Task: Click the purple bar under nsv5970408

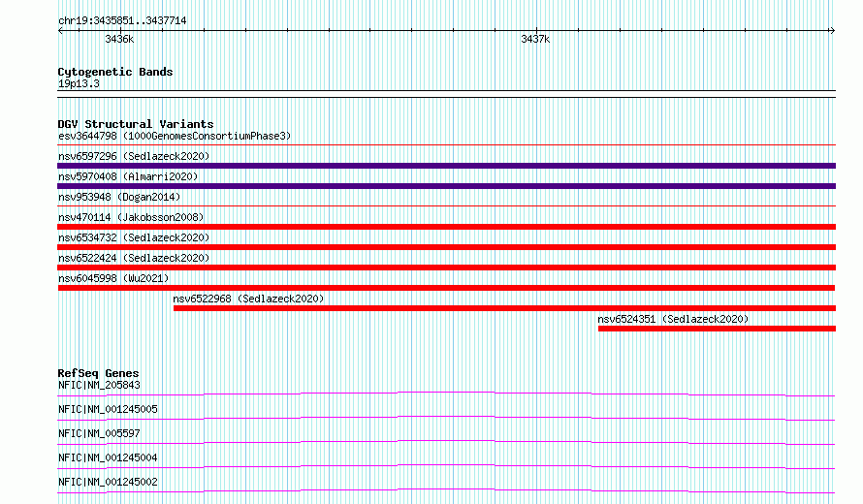Action: (x=446, y=186)
